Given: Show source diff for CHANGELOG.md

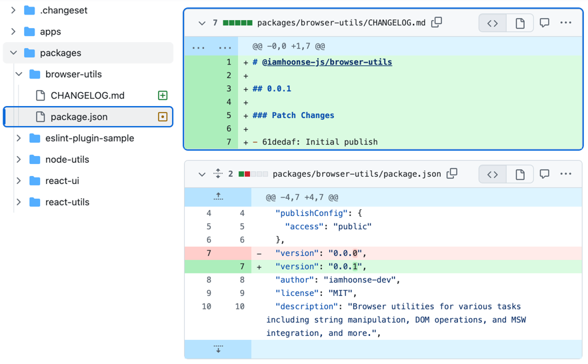Looking at the screenshot, I should 493,23.
